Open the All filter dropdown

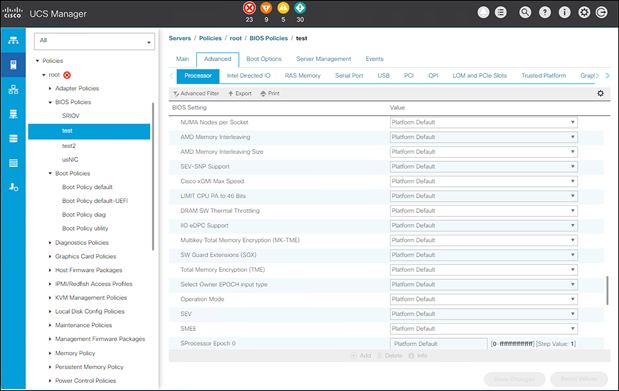(94, 41)
